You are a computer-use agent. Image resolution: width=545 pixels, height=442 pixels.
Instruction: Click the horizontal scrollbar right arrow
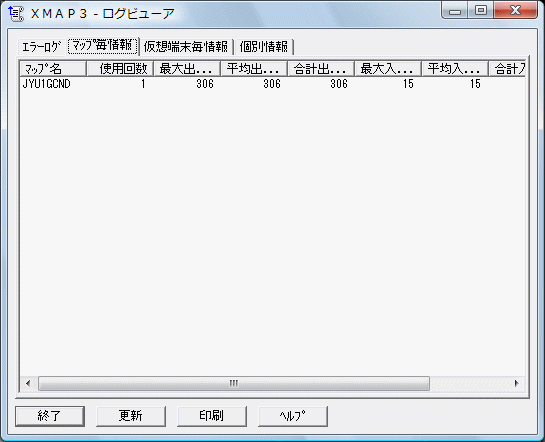pos(517,384)
